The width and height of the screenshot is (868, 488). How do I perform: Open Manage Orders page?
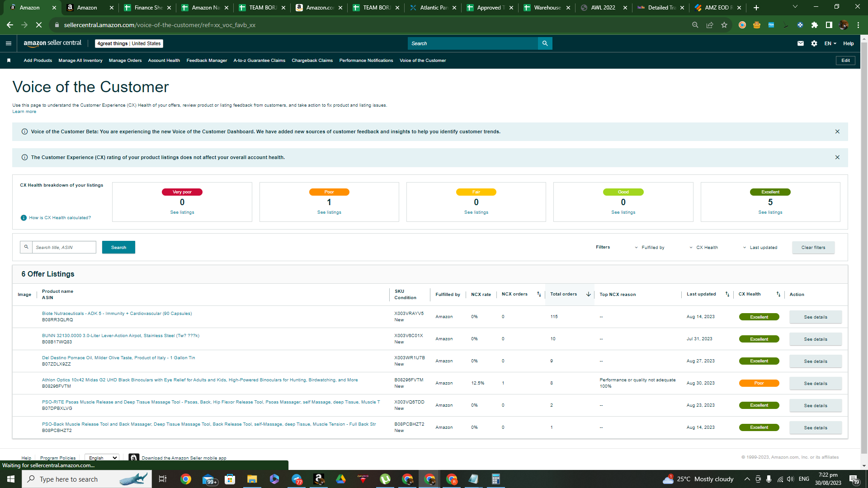[x=125, y=61]
